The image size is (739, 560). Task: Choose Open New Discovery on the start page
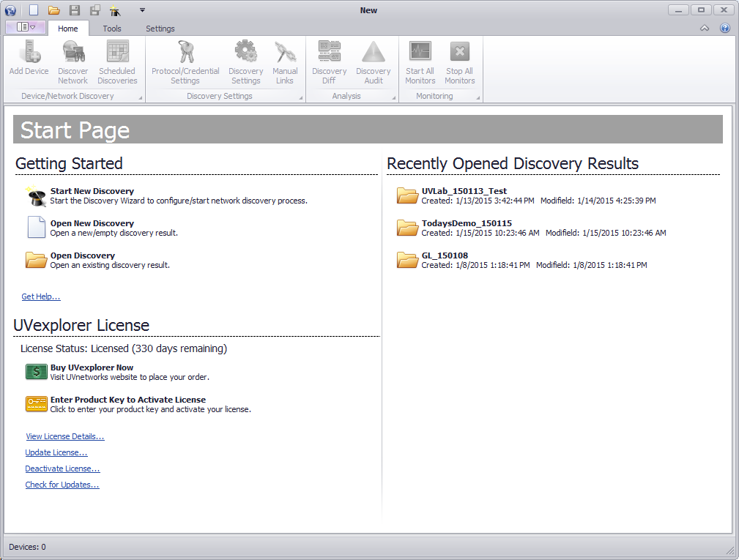pyautogui.click(x=102, y=228)
